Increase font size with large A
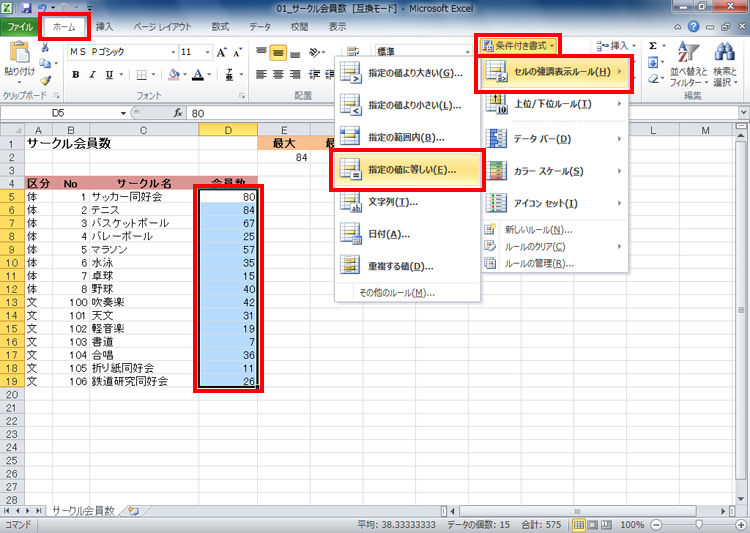This screenshot has height=533, width=750. coord(221,52)
